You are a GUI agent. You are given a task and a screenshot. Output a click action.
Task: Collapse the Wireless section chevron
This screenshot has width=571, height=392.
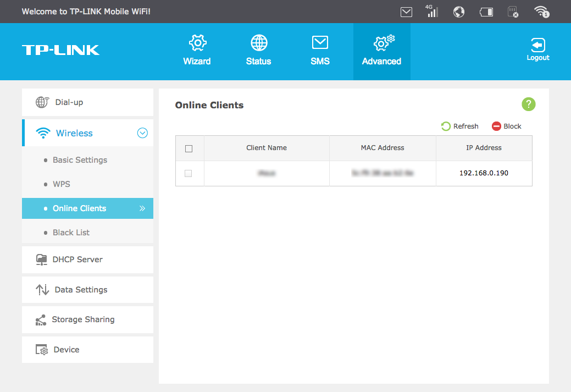(142, 133)
